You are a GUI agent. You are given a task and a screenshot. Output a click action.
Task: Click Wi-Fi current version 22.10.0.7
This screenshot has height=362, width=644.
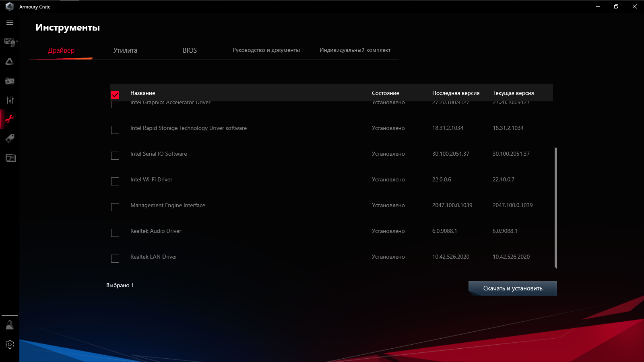(x=504, y=179)
